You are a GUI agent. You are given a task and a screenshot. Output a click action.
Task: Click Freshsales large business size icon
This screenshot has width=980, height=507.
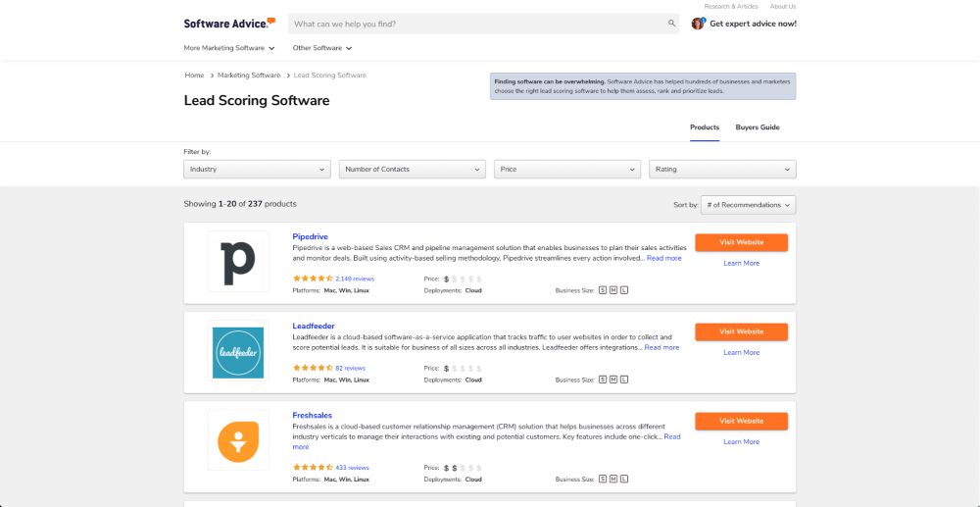[623, 479]
